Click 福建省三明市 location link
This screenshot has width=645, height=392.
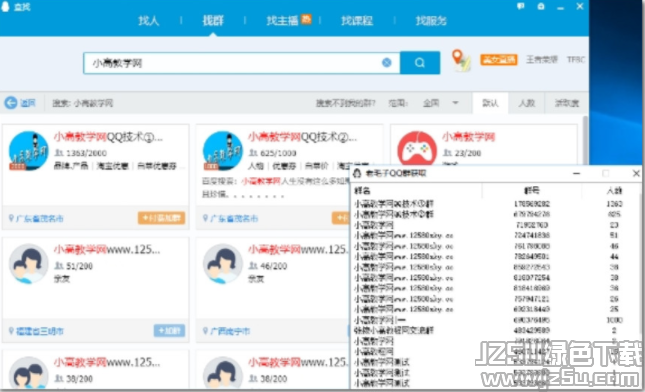click(x=39, y=331)
